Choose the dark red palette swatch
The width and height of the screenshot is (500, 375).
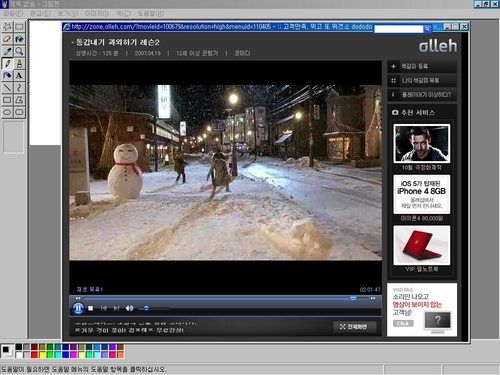coord(34,347)
